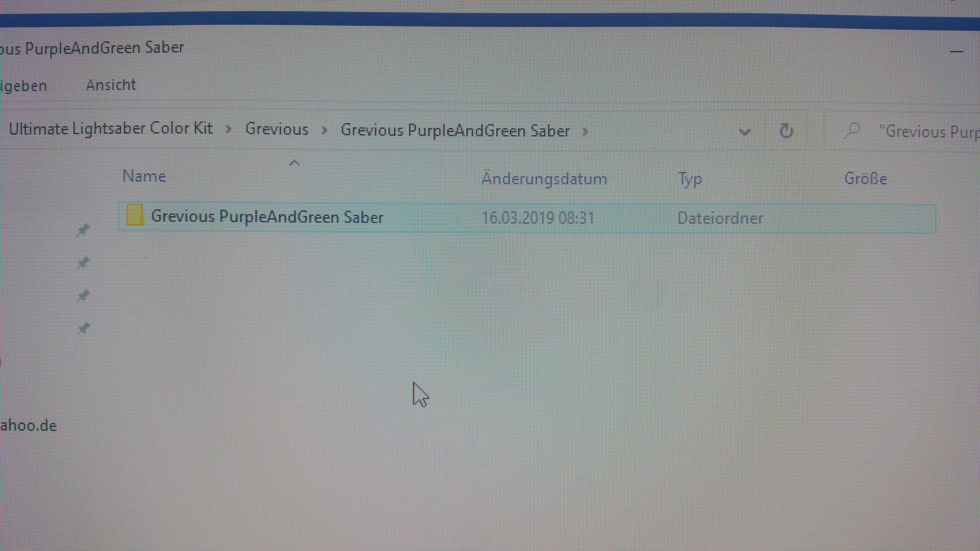Sort by the Änderungsdatum column header
This screenshot has width=980, height=551.
point(544,179)
